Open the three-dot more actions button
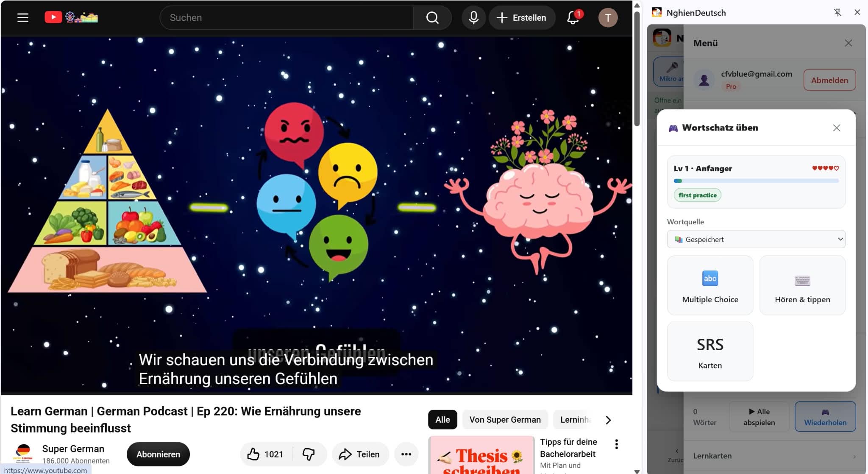 (406, 454)
